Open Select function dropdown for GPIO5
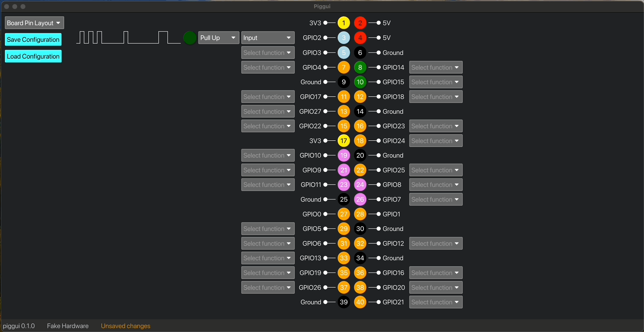Image resolution: width=644 pixels, height=332 pixels. (x=268, y=229)
